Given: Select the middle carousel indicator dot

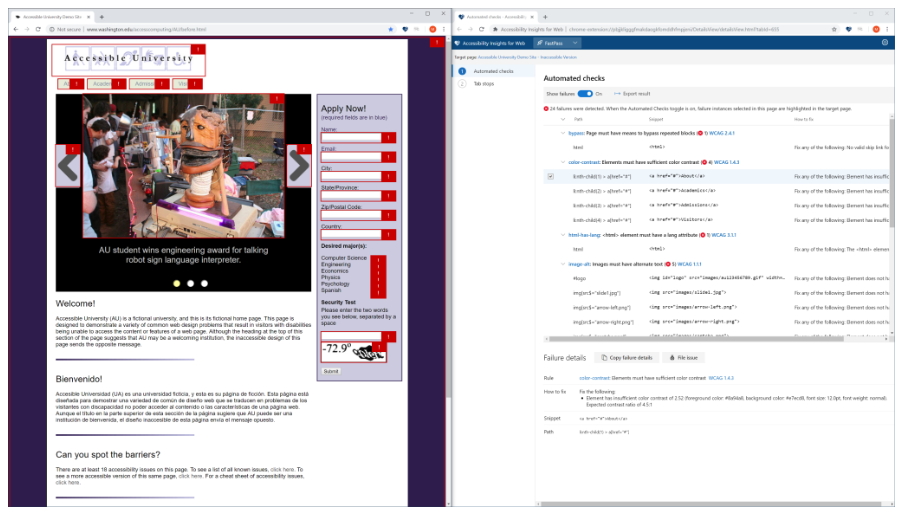Looking at the screenshot, I should tap(190, 283).
